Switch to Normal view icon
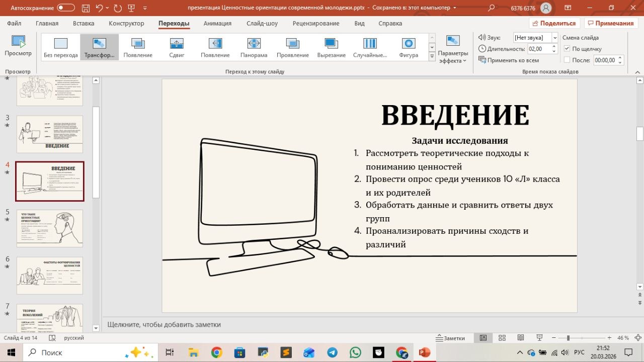This screenshot has width=644, height=362. [x=484, y=338]
